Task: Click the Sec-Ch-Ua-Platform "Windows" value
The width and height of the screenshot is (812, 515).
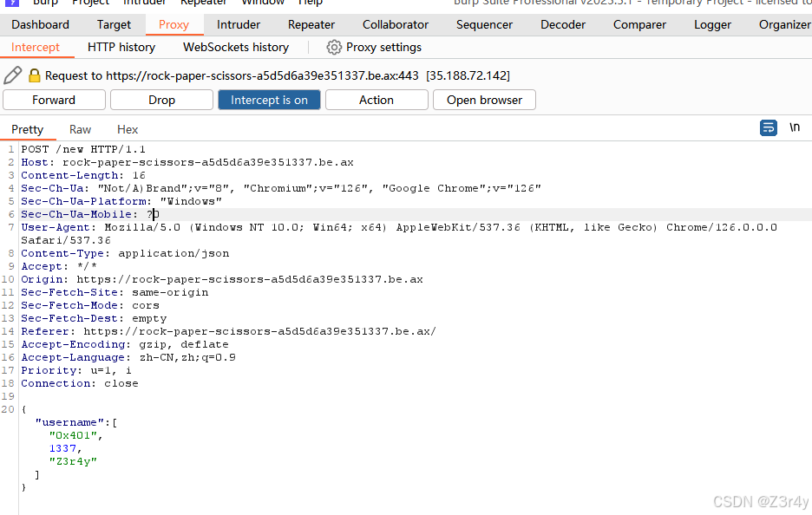Action: tap(191, 201)
